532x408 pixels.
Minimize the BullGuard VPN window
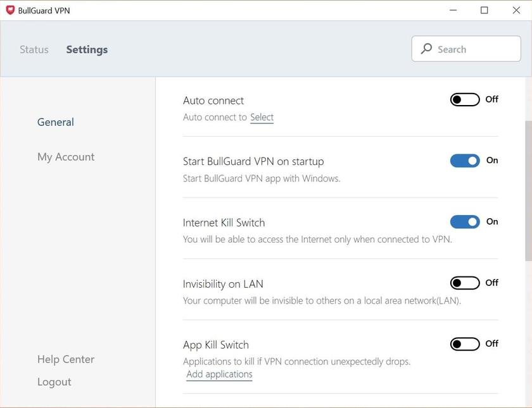point(453,10)
